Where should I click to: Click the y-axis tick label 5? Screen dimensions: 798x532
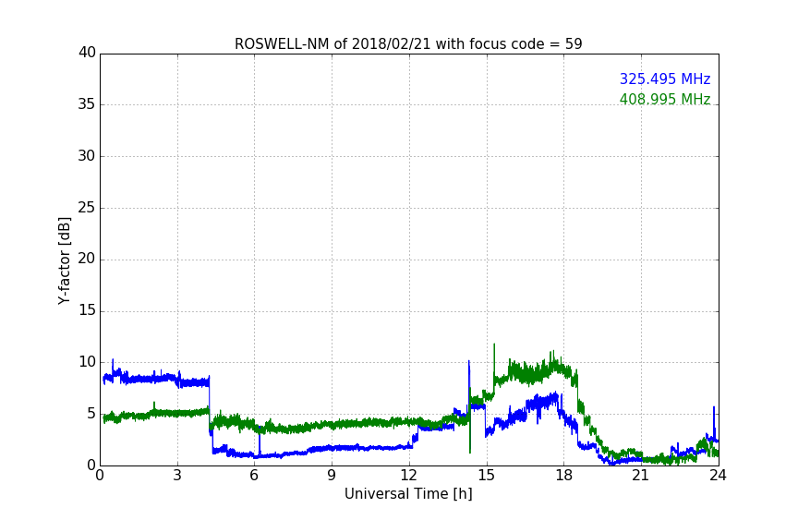point(91,414)
